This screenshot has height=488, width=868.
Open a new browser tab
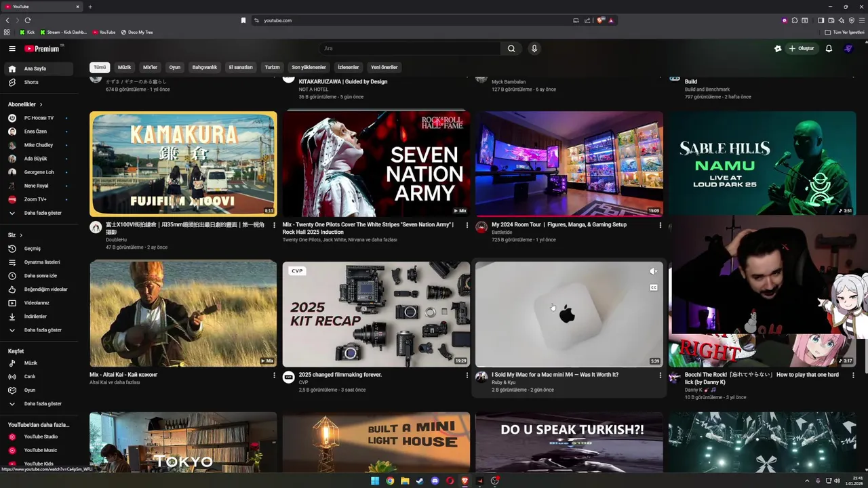(x=90, y=7)
